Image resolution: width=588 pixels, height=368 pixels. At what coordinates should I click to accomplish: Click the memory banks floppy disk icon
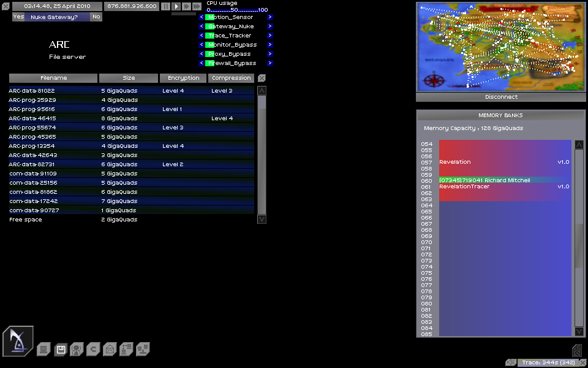[x=60, y=350]
